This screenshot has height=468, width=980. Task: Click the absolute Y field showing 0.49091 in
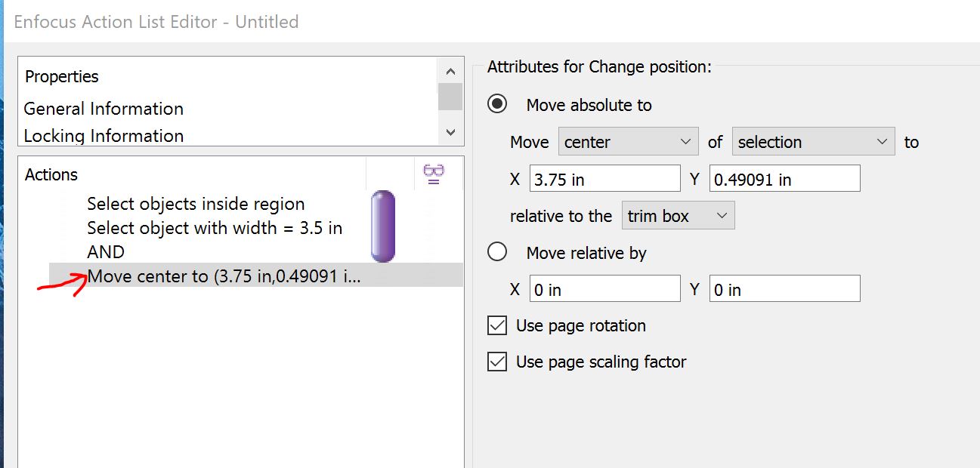[784, 179]
